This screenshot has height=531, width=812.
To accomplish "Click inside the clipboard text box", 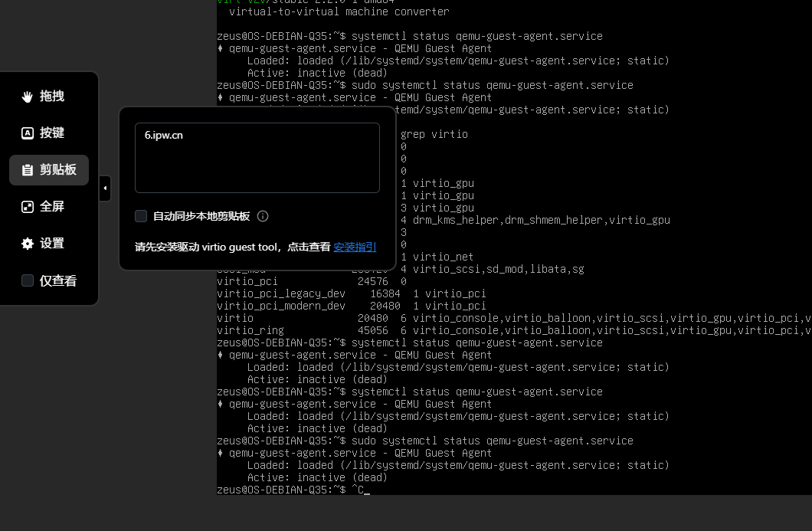I will 257,165.
